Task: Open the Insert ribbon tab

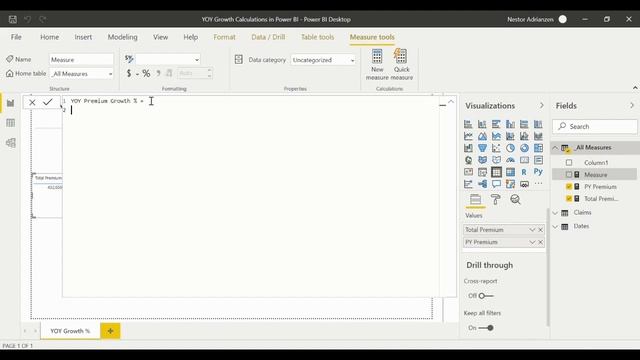Action: coord(83,37)
